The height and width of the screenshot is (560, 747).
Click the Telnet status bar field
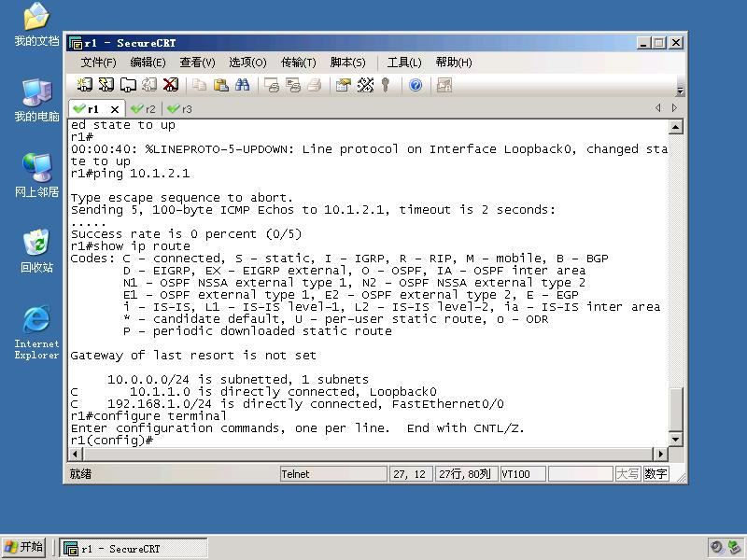point(333,474)
